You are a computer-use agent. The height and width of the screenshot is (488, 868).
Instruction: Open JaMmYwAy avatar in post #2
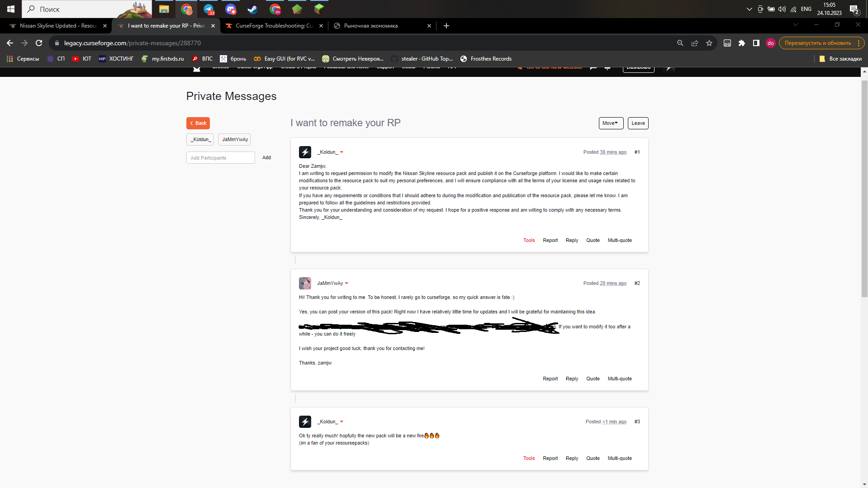tap(305, 283)
